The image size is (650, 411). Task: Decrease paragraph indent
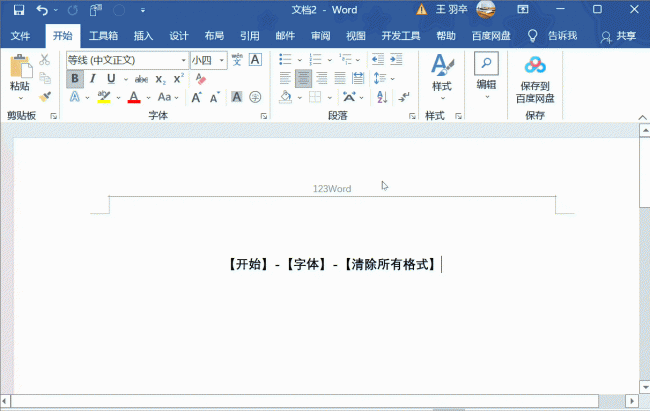pos(378,60)
